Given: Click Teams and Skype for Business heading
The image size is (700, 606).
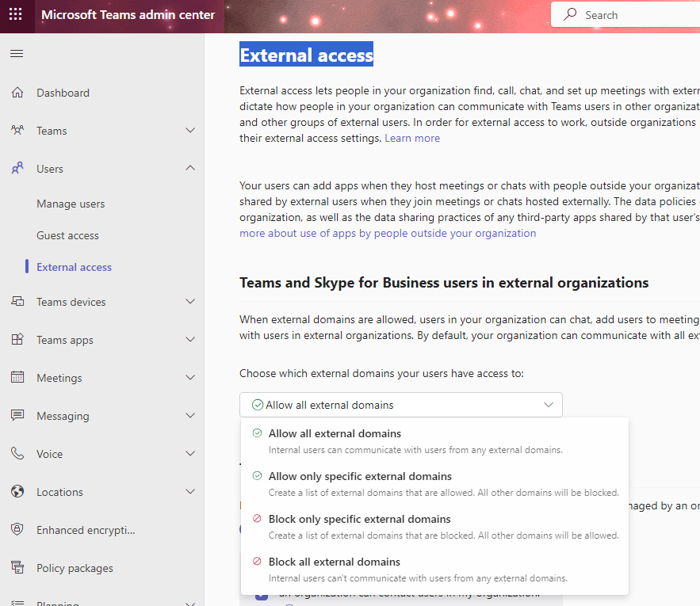Looking at the screenshot, I should coord(444,283).
